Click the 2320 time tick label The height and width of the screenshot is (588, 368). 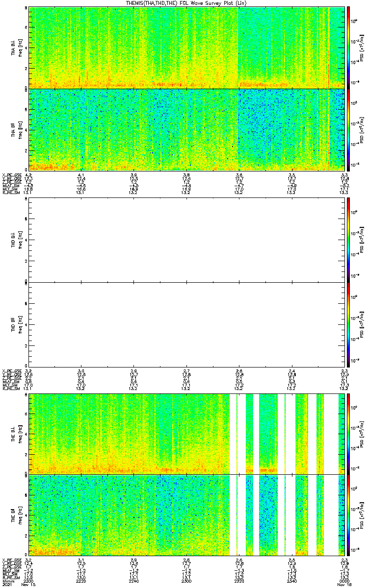coord(239,580)
